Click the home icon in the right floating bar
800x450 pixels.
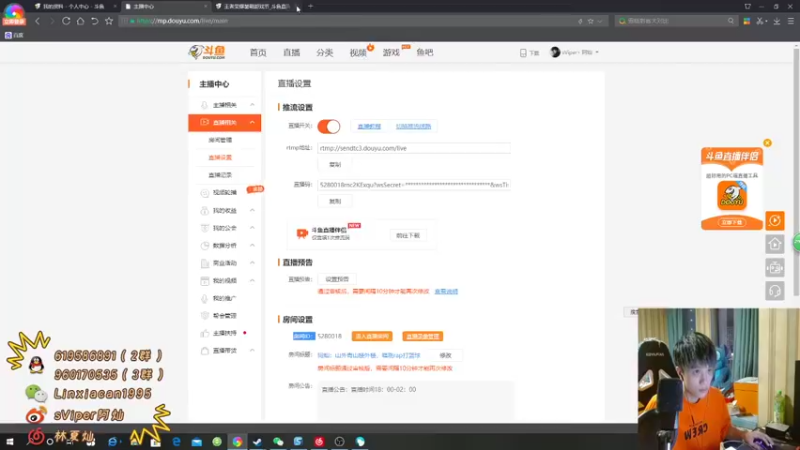[774, 244]
